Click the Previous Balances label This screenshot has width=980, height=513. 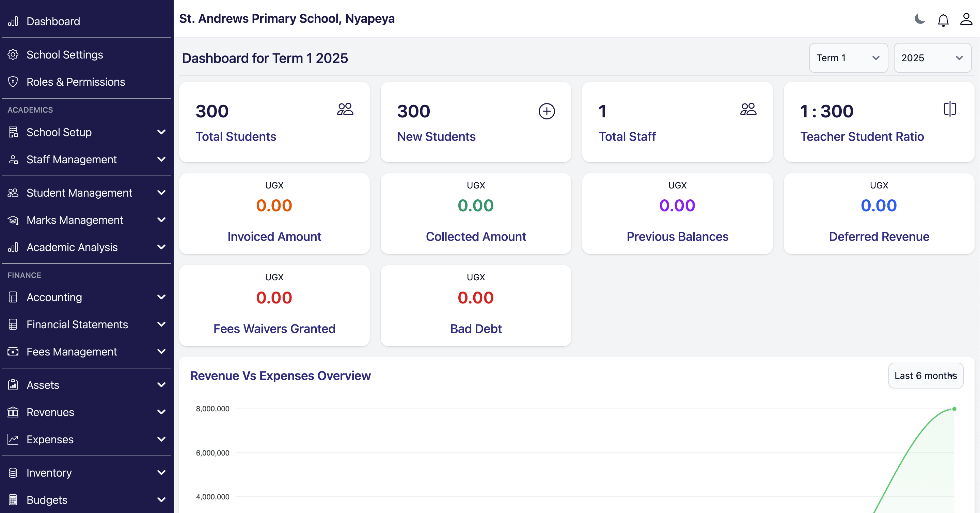coord(678,237)
